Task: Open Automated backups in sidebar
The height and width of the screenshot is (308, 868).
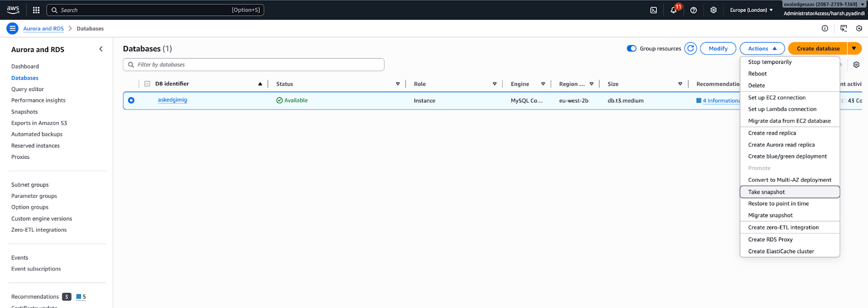Action: 37,134
